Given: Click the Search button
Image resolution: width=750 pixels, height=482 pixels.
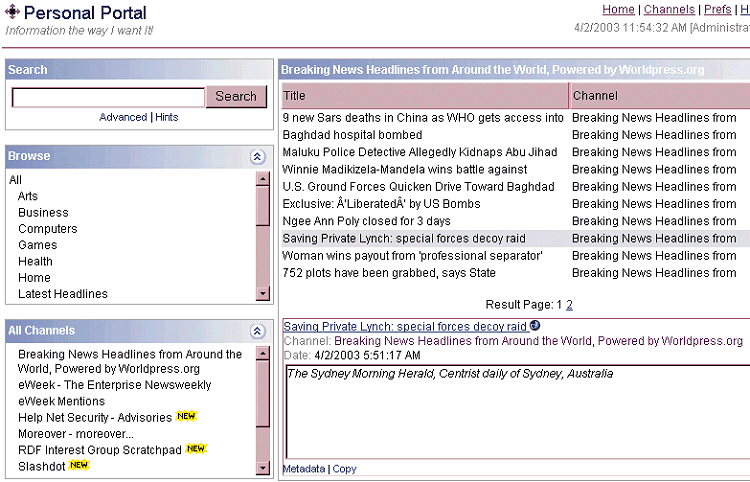Looking at the screenshot, I should 236,97.
